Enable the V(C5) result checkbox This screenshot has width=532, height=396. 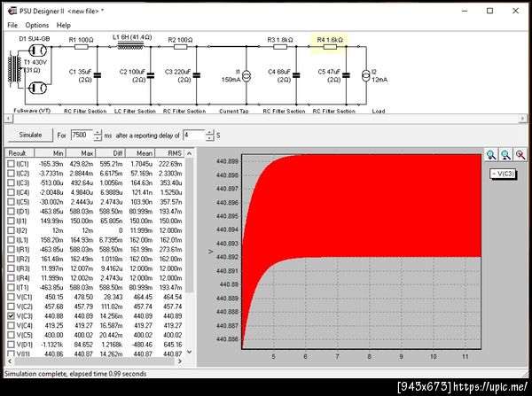click(12, 335)
